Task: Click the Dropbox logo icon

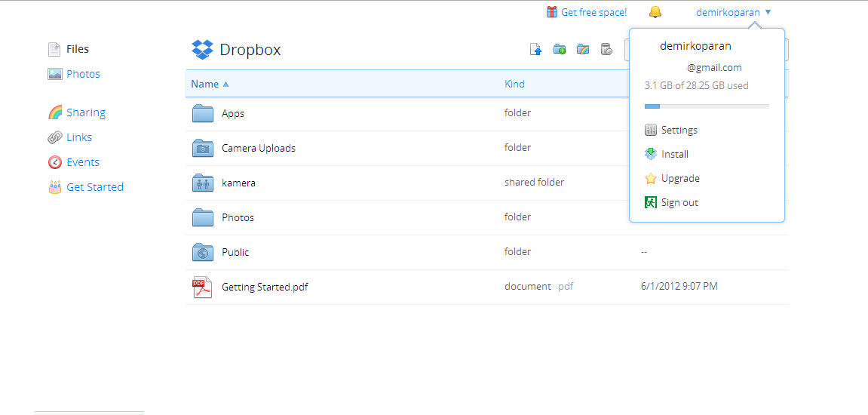Action: tap(202, 50)
